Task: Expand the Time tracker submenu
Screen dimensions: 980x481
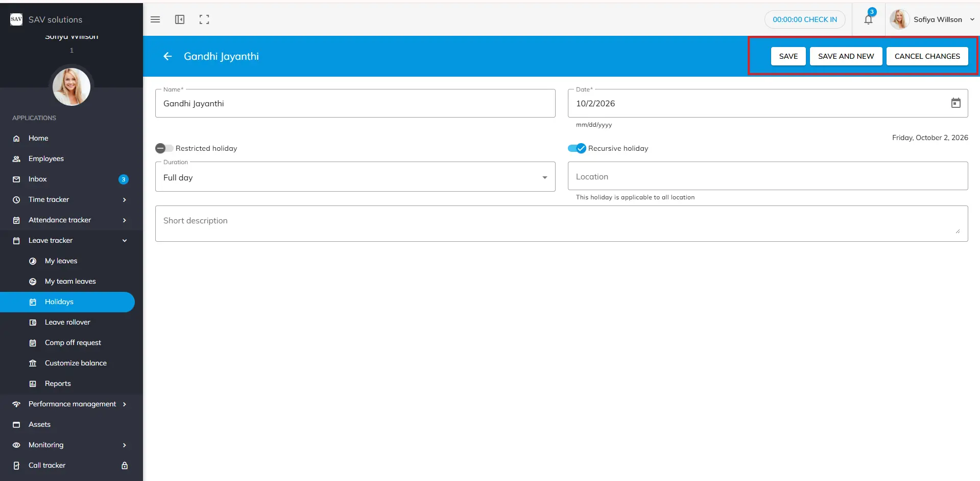Action: click(124, 199)
